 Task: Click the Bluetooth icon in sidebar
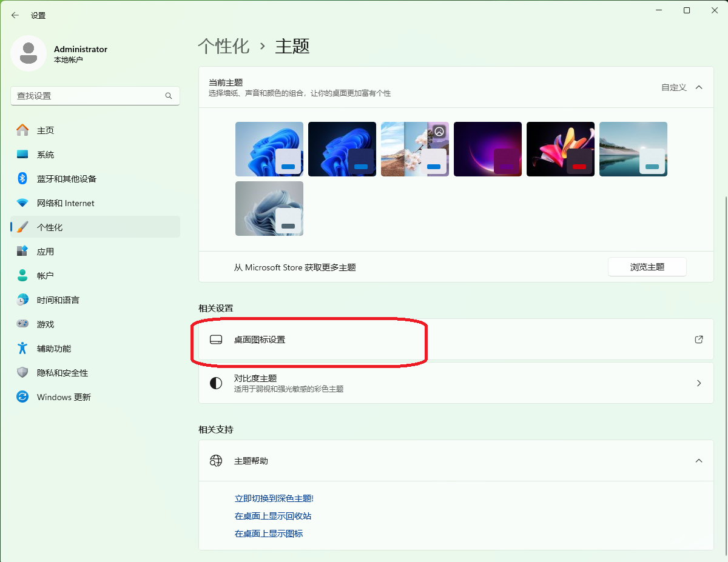pos(22,179)
